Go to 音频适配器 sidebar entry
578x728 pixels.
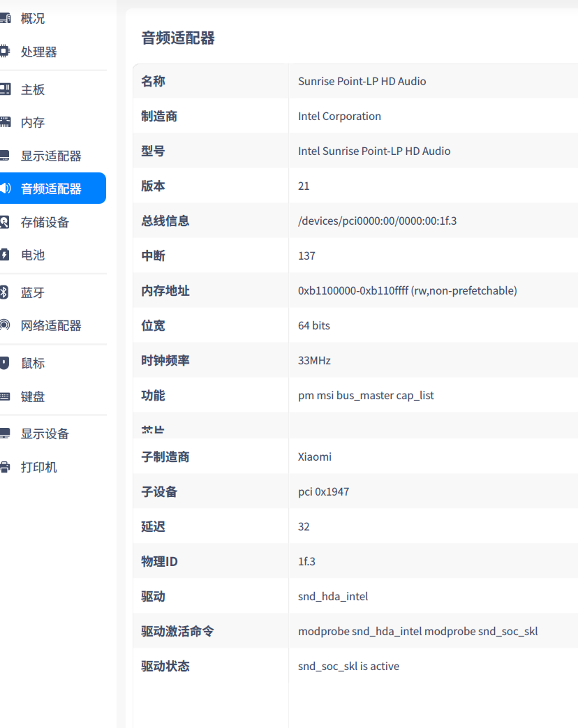(x=53, y=188)
